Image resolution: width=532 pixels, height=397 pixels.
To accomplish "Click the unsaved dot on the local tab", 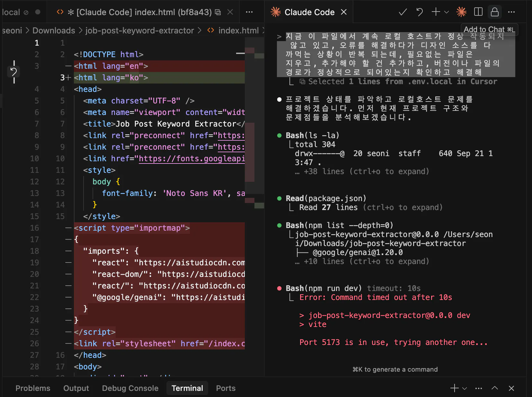I will (38, 12).
